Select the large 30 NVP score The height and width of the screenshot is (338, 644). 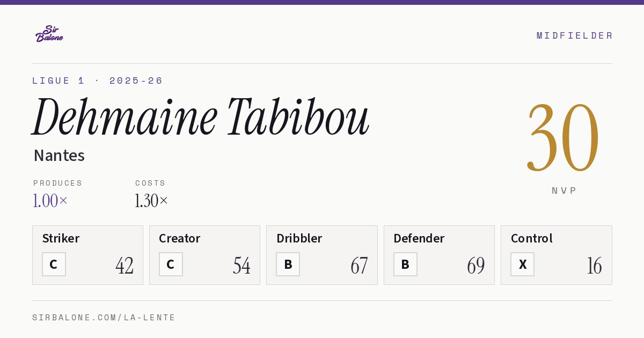(x=563, y=137)
